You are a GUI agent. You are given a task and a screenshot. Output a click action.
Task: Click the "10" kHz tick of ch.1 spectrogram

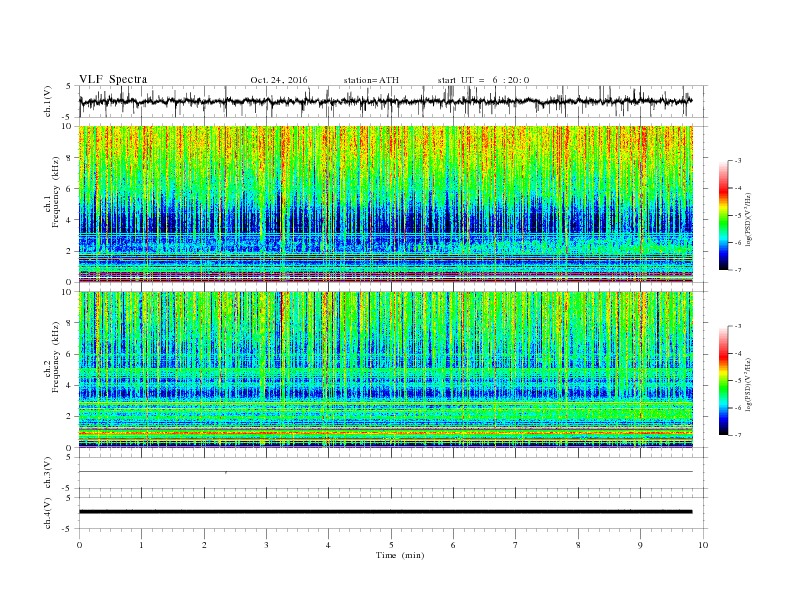click(x=68, y=126)
